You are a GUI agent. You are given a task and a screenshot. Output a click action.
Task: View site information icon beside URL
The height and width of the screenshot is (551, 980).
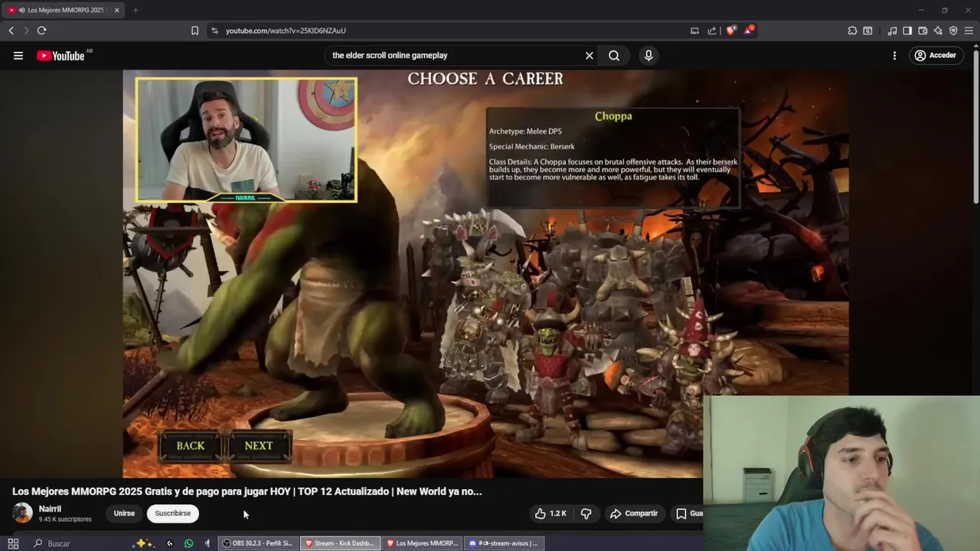214,31
